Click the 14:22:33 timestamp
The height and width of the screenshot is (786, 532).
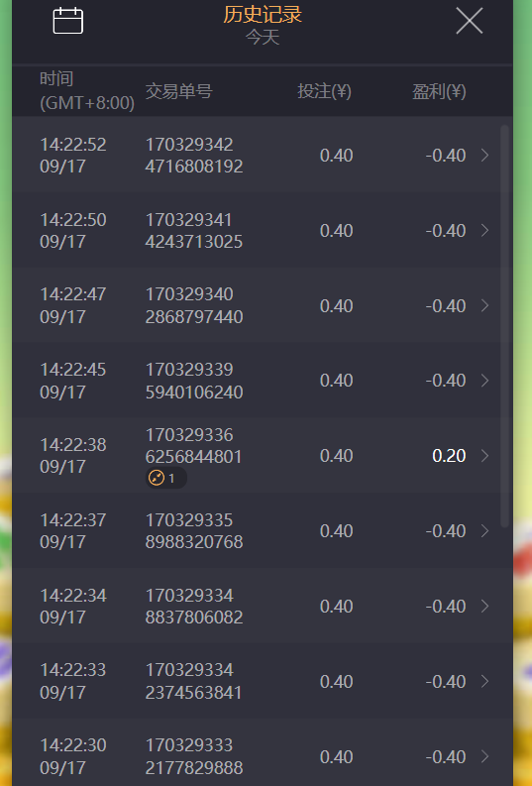tap(73, 670)
